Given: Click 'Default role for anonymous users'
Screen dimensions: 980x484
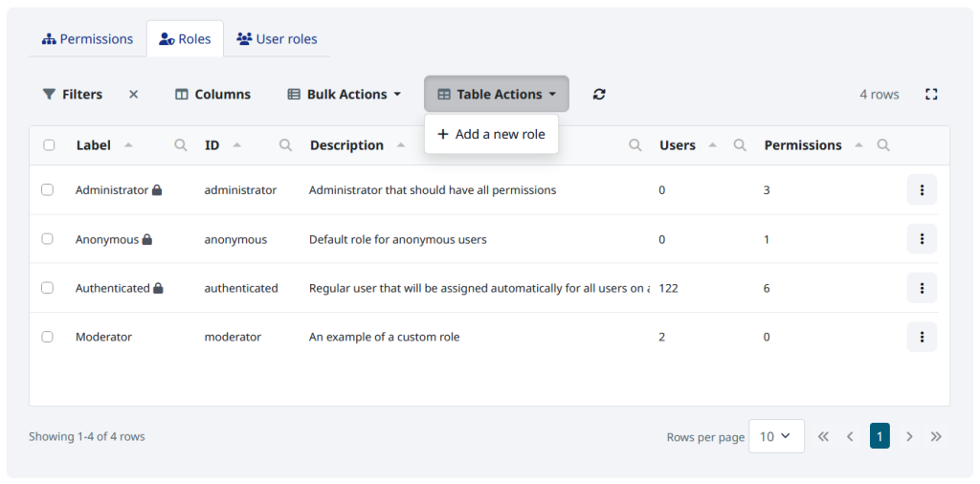Looking at the screenshot, I should pyautogui.click(x=397, y=239).
